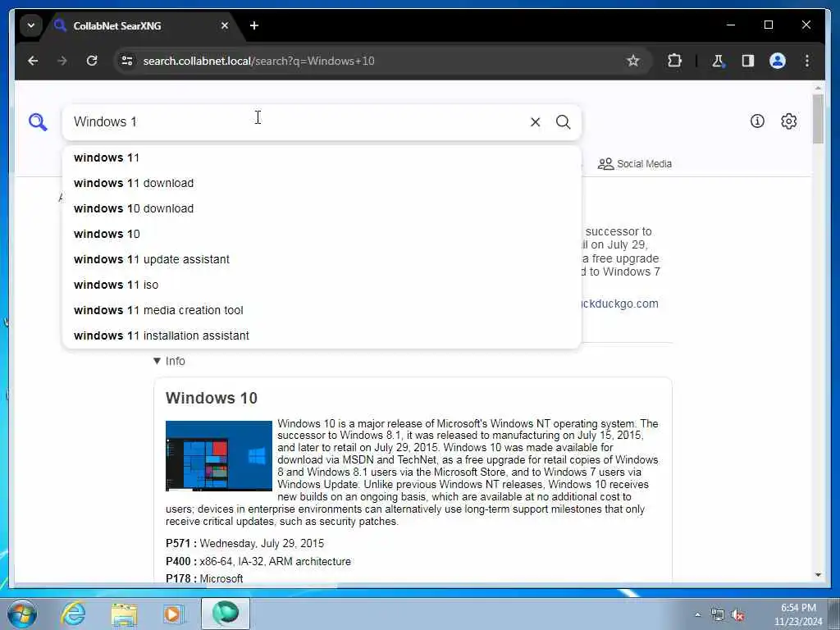Collapse the Info section
Image resolution: width=840 pixels, height=630 pixels.
169,361
